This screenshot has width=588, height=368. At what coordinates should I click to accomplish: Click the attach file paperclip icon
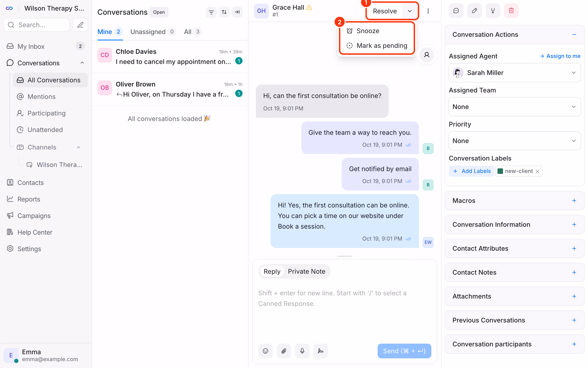pyautogui.click(x=284, y=351)
